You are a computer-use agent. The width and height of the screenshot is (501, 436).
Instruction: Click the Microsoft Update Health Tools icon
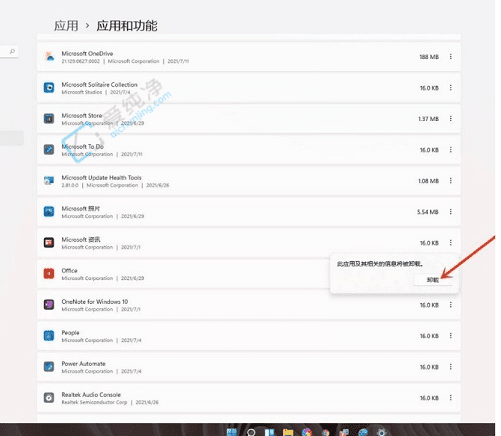49,180
